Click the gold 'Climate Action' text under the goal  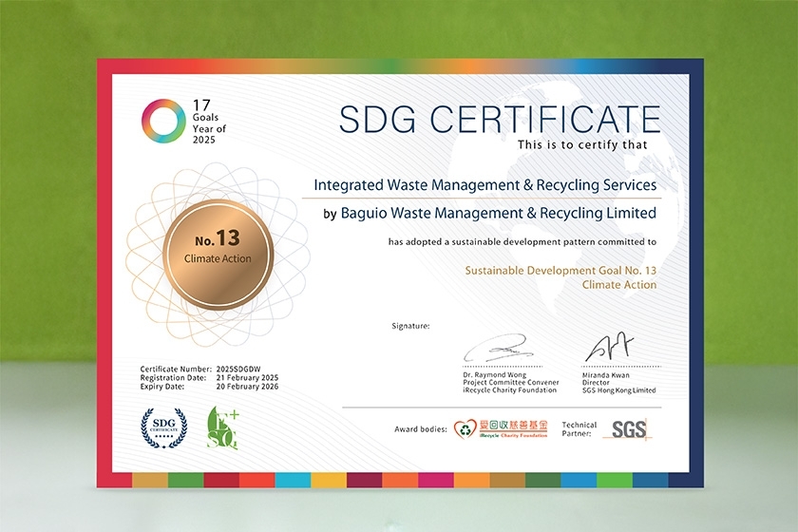coord(618,285)
